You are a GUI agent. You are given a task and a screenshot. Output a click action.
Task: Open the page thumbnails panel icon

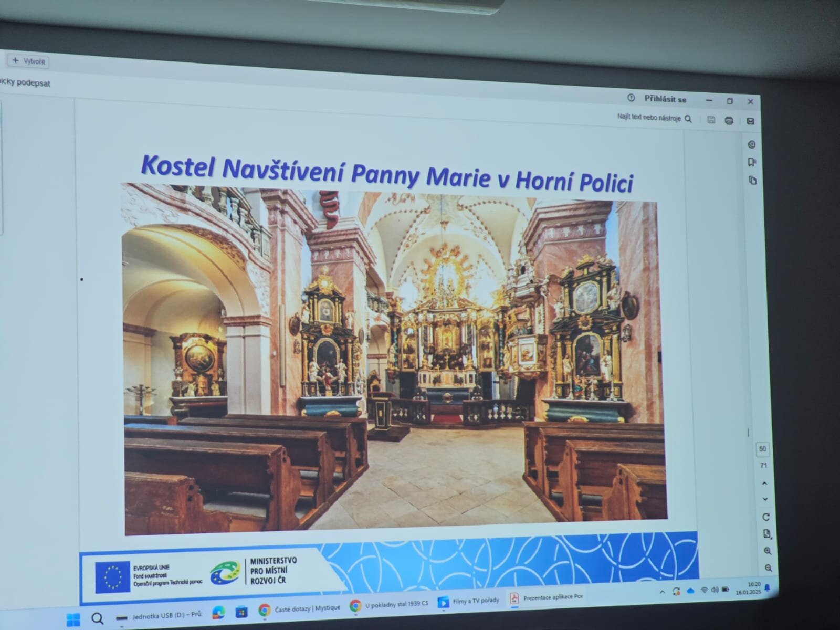pyautogui.click(x=752, y=180)
